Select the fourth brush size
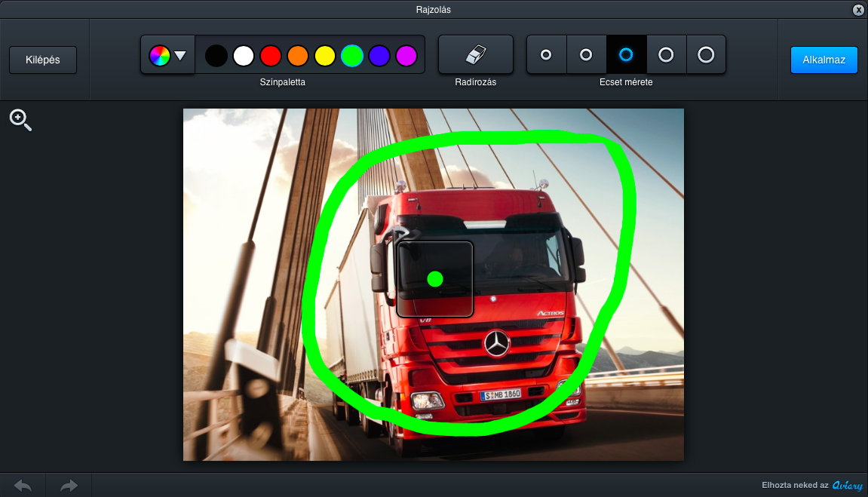The width and height of the screenshot is (868, 497). (x=666, y=54)
